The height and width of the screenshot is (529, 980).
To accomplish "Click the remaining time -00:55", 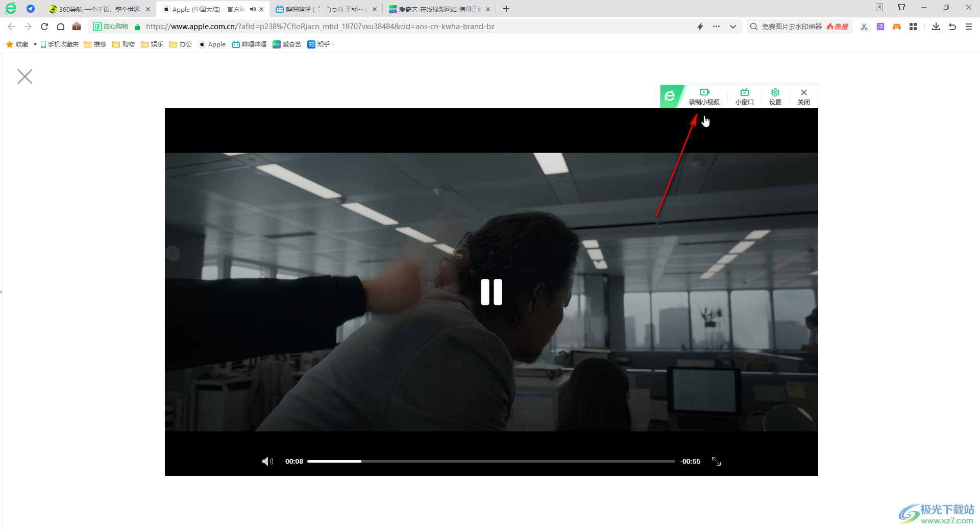I will tap(690, 462).
